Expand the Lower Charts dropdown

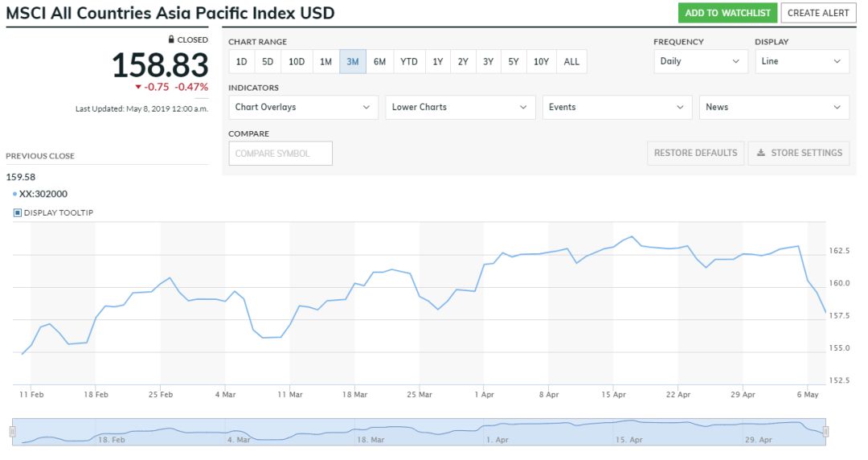click(x=460, y=107)
